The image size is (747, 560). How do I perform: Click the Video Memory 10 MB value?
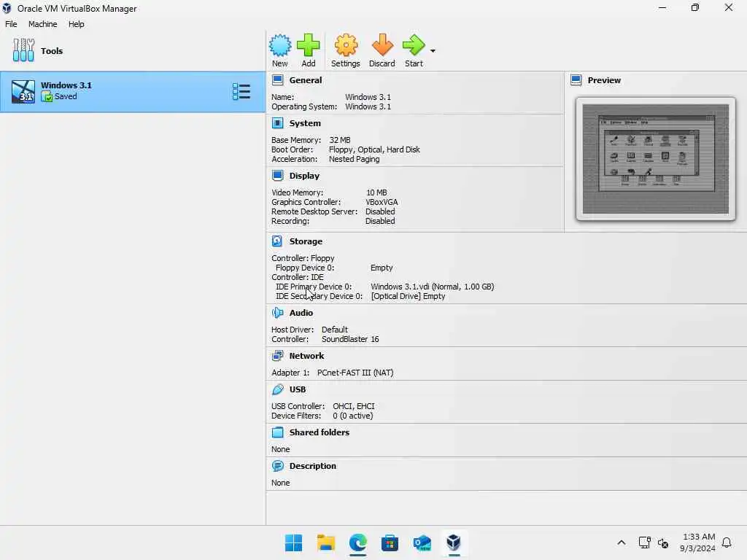tap(376, 192)
